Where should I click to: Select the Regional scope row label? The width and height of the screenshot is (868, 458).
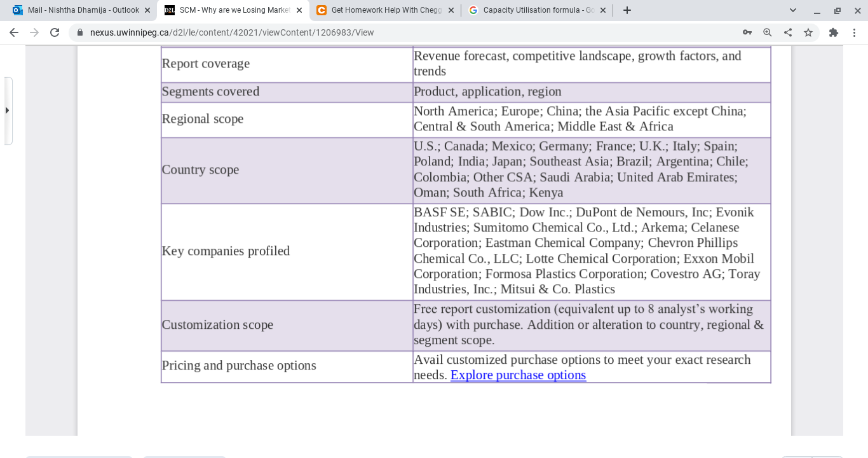[x=203, y=119]
